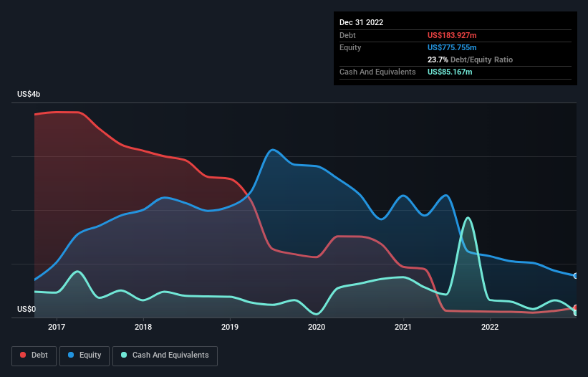Click the Debt row label in tooltip
Image resolution: width=588 pixels, height=377 pixels.
(x=347, y=35)
